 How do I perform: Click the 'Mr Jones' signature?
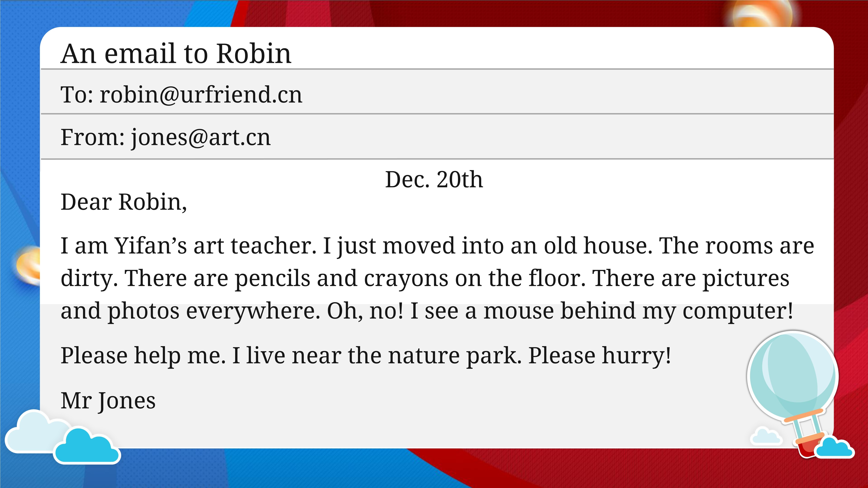tap(108, 401)
